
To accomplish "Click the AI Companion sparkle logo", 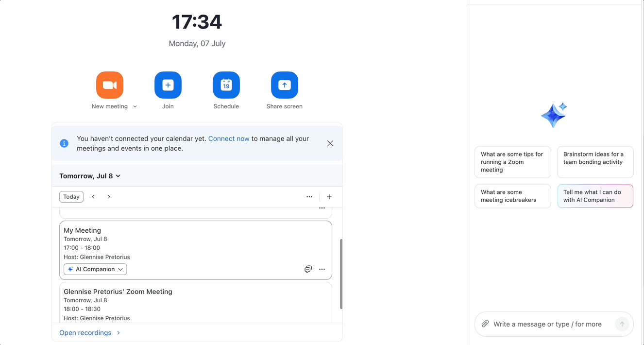I will coord(554,115).
